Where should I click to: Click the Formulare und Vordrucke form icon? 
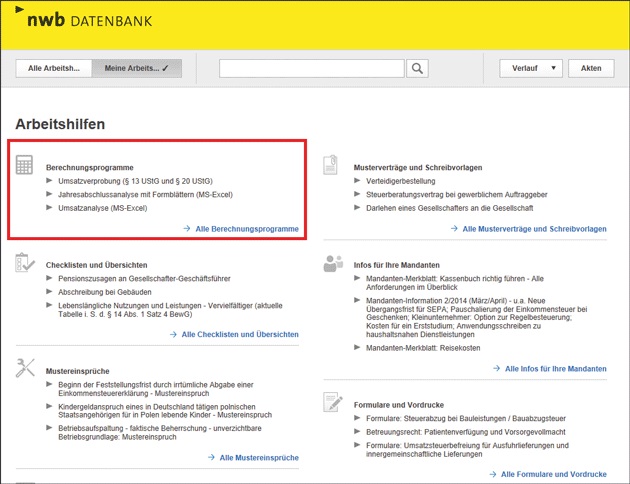pos(333,402)
